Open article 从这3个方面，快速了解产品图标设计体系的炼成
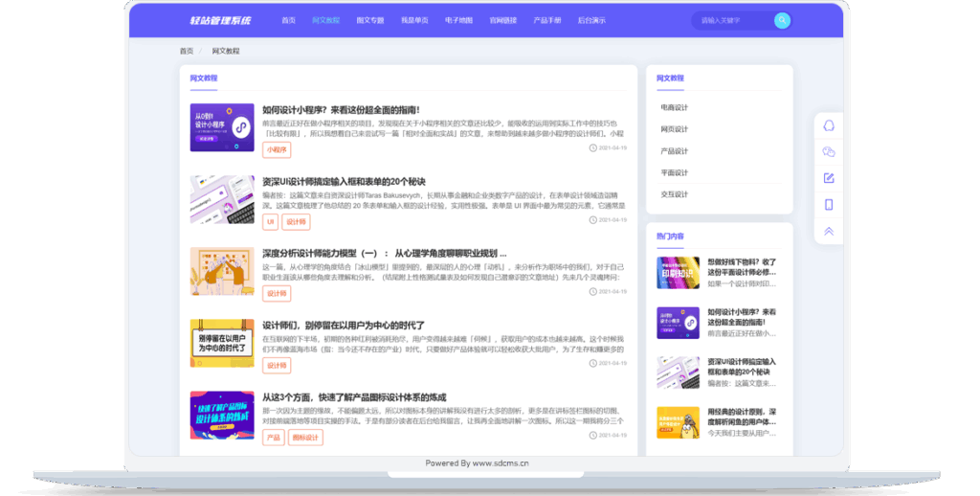The image size is (980, 496). click(x=354, y=397)
